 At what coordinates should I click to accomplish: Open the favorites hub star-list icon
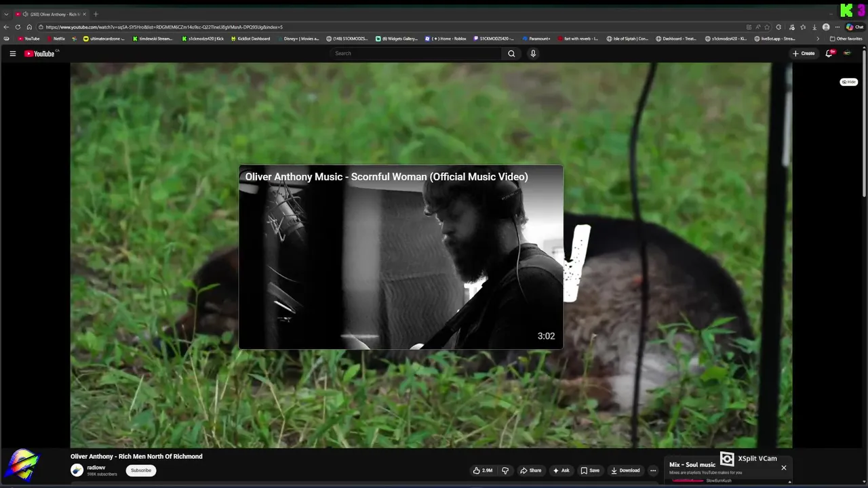coord(803,27)
